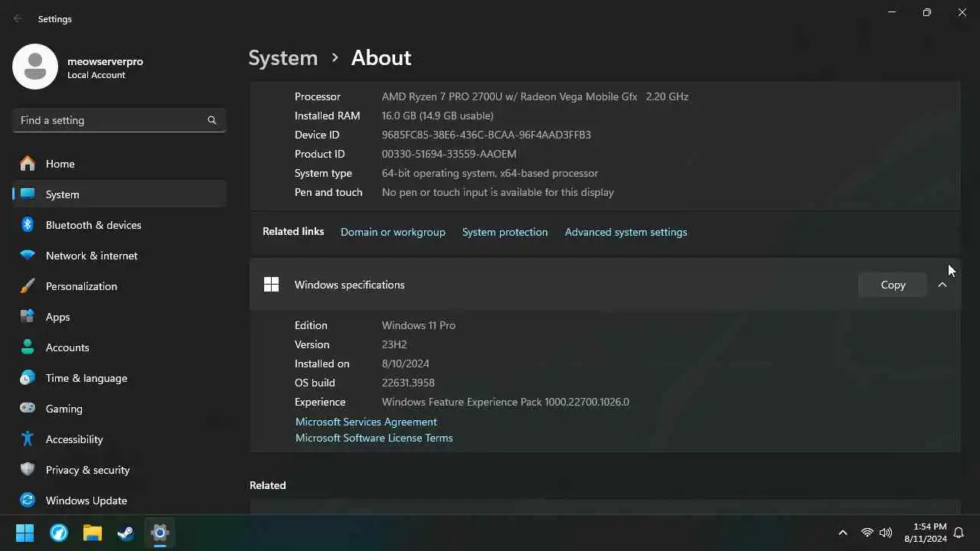
Task: Open Steam from the taskbar
Action: coord(126,533)
